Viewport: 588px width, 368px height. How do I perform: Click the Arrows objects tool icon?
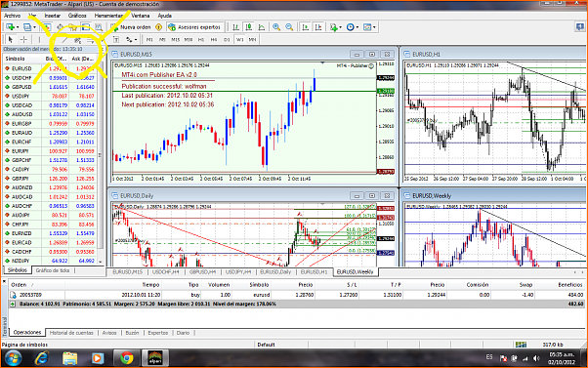click(129, 39)
